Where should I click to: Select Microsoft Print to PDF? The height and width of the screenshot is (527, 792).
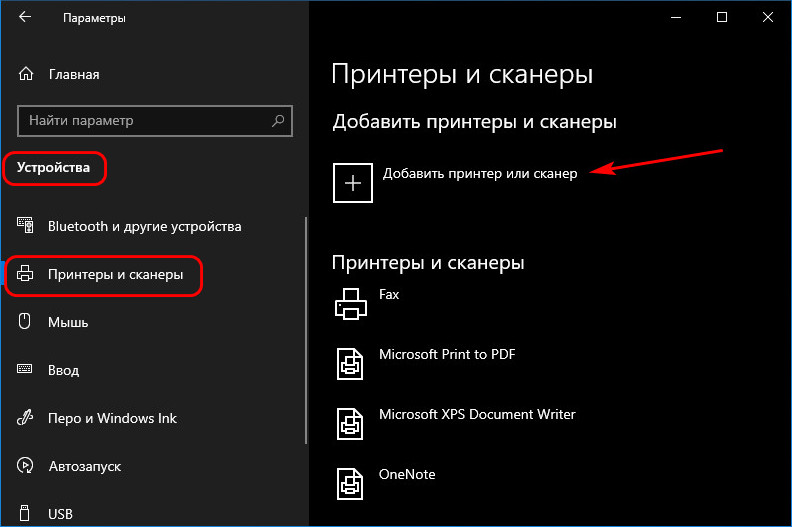point(447,354)
